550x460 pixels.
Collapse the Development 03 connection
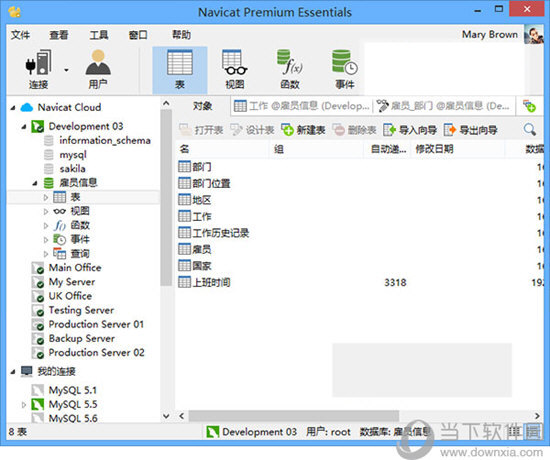(x=24, y=127)
